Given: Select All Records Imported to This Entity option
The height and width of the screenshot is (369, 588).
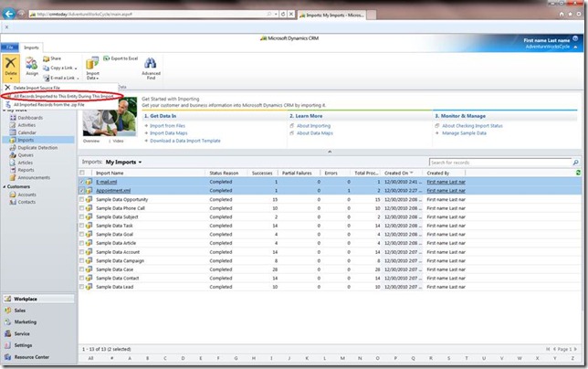Looking at the screenshot, I should click(x=66, y=96).
